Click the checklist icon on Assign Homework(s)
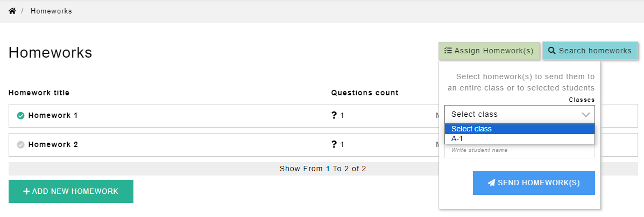Screen dimensions: 644x217 tap(448, 51)
